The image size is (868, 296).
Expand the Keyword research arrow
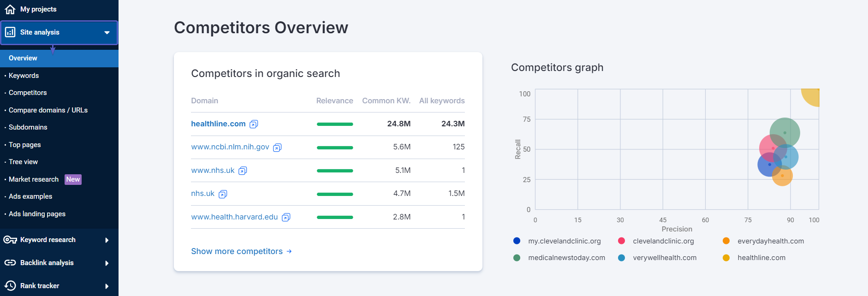click(x=107, y=240)
